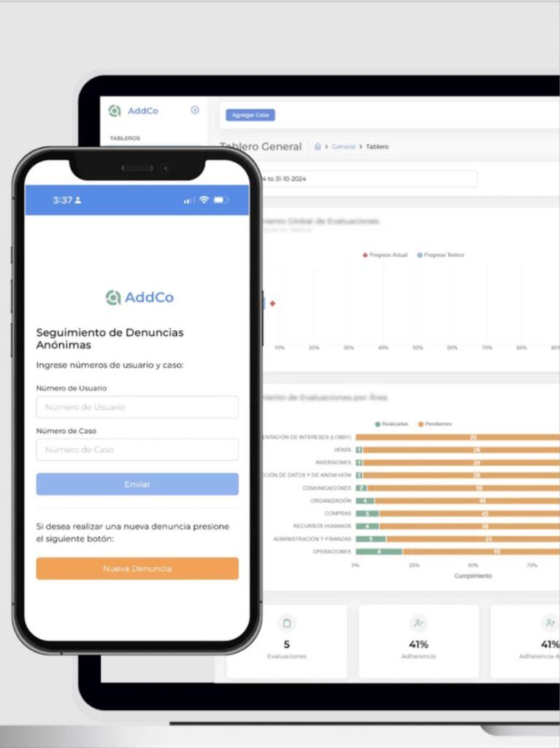
Task: Click the user icon above 41% Adherencia
Action: (x=418, y=623)
